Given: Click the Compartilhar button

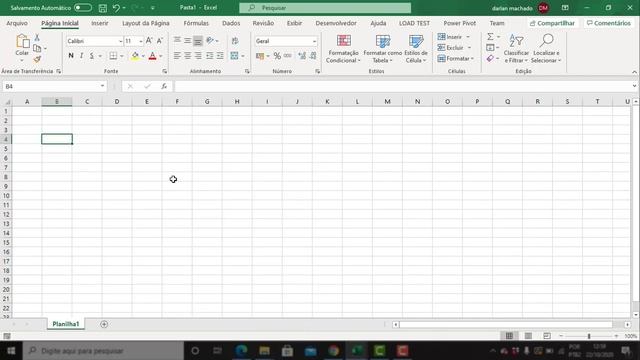Looking at the screenshot, I should coord(552,23).
